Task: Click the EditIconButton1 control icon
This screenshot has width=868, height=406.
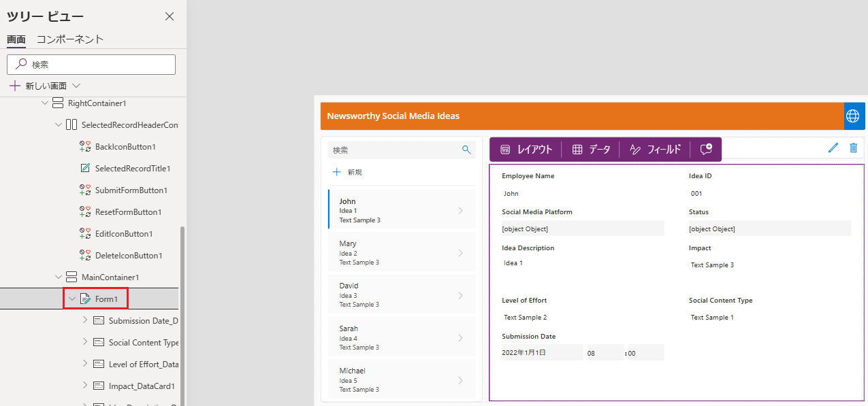Action: click(85, 234)
